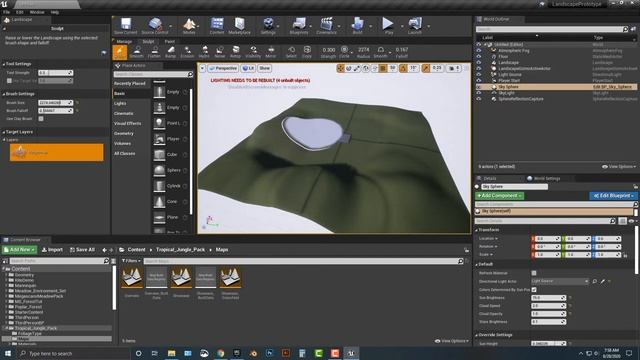
Task: Toggle visibility of SkyLight actor
Action: [x=479, y=93]
